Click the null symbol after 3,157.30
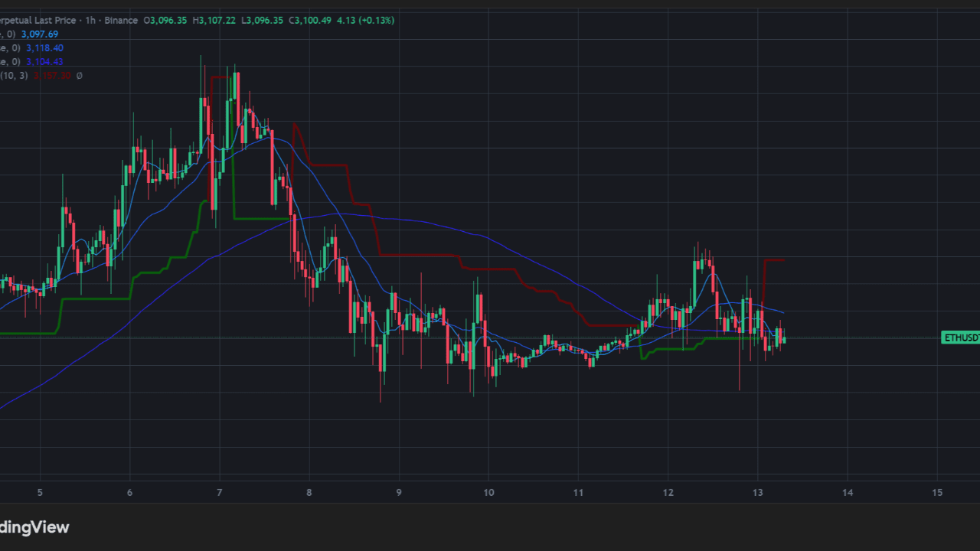 pyautogui.click(x=80, y=76)
